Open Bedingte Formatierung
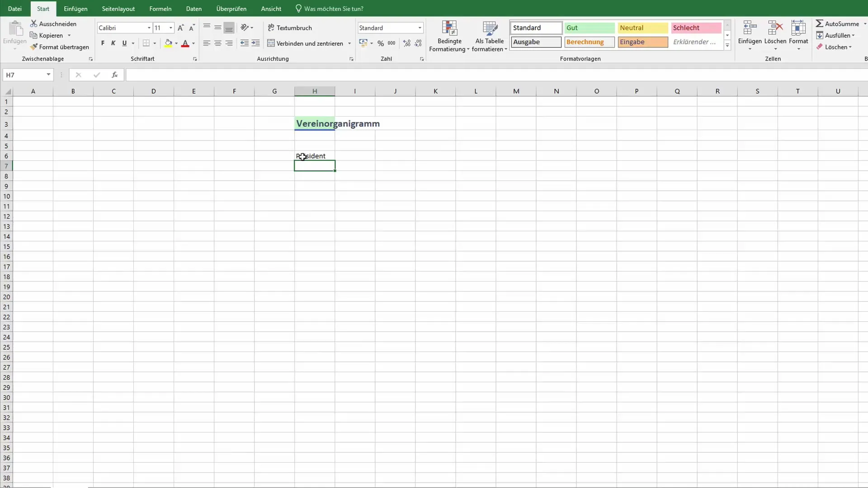Screen dimensions: 868x488 (x=449, y=36)
